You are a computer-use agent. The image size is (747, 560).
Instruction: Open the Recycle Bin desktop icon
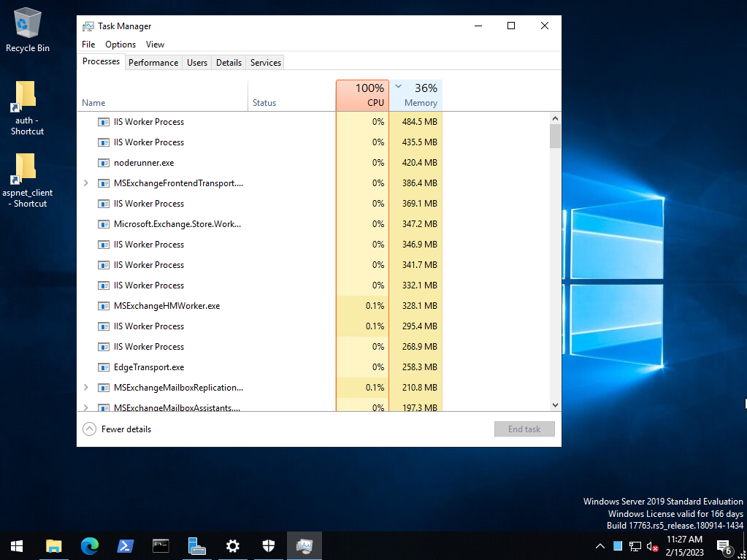pos(27,31)
